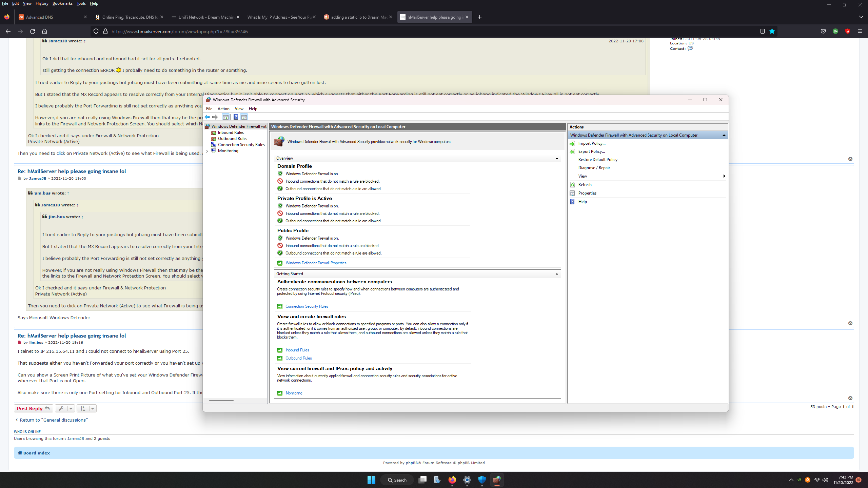Collapse the Getting Started section

tap(557, 274)
